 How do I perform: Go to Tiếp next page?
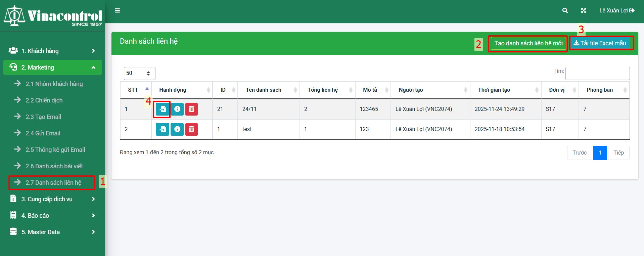618,153
